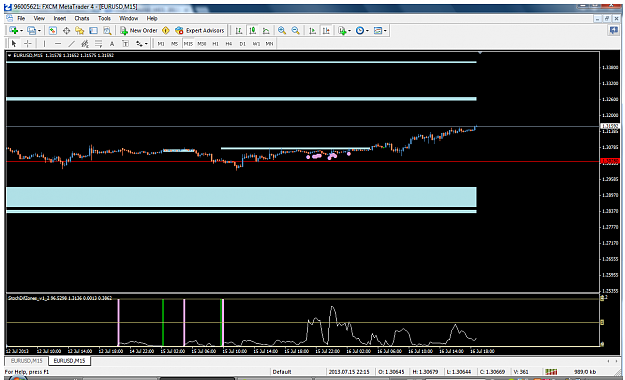Click the connection status bars icon
625x380 pixels.
pos(551,372)
